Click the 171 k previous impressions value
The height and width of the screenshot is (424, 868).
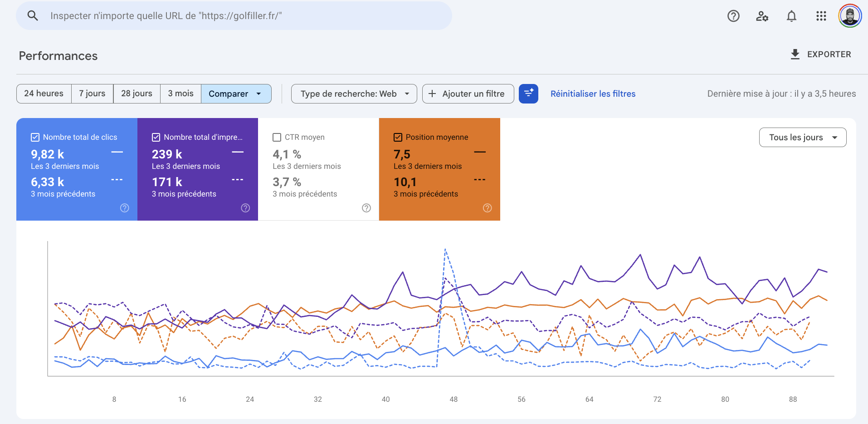pyautogui.click(x=167, y=182)
